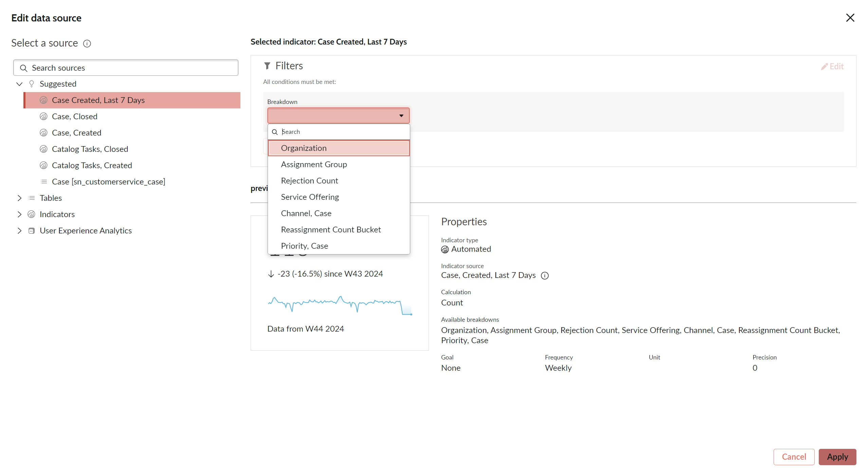Click 'Selected indicator: Case Created, Last 7 Days' heading
The width and height of the screenshot is (868, 475).
tap(329, 42)
